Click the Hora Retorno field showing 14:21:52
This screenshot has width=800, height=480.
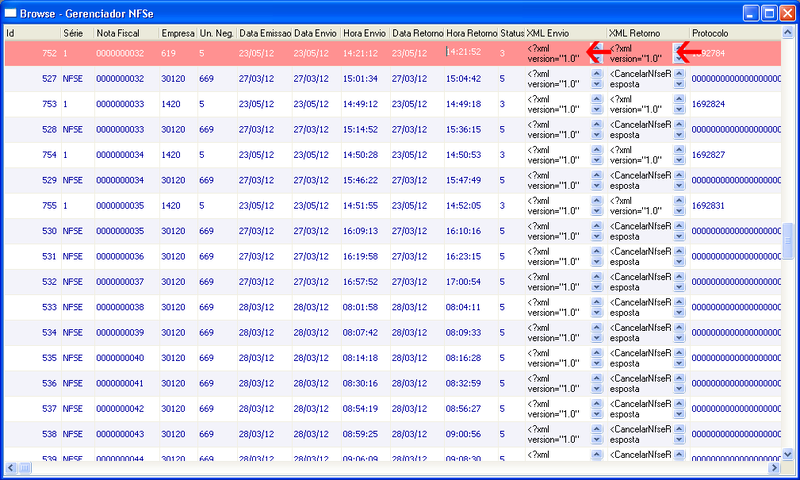click(x=471, y=52)
